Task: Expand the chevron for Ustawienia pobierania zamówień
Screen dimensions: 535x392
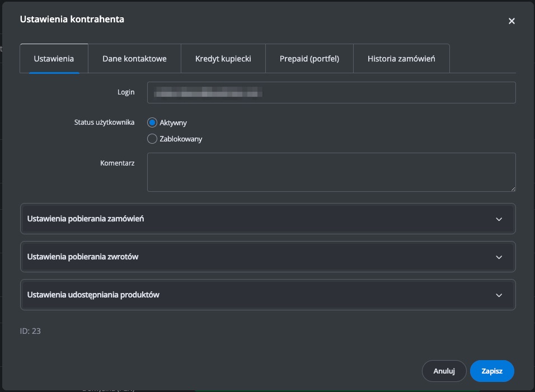Action: coord(499,219)
